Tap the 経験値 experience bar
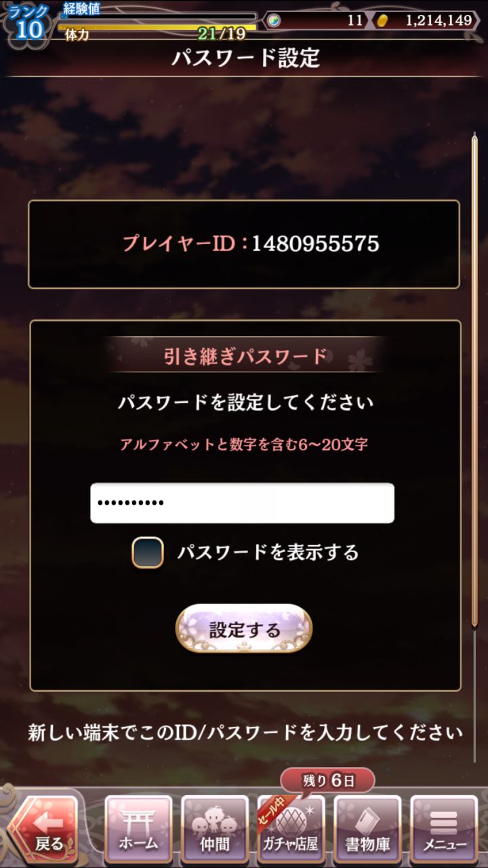488x868 pixels. pyautogui.click(x=157, y=16)
